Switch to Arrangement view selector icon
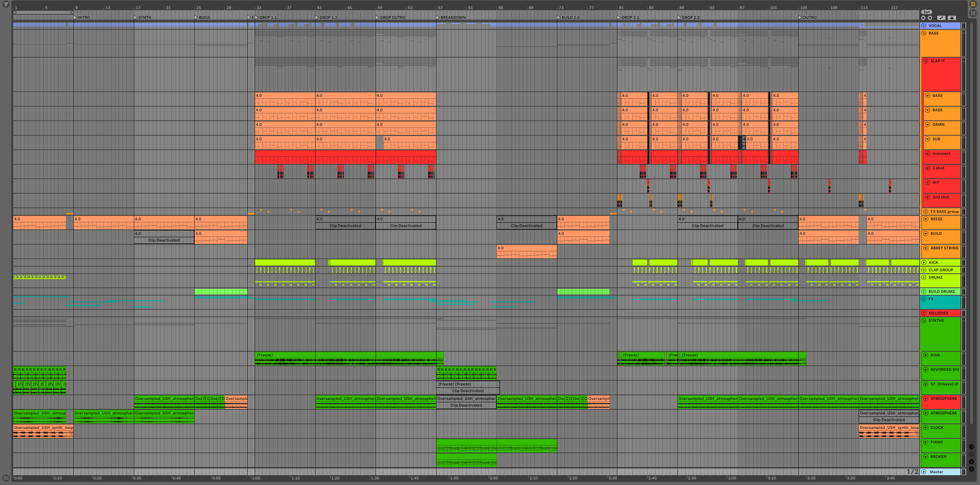The height and width of the screenshot is (485, 980). click(973, 4)
